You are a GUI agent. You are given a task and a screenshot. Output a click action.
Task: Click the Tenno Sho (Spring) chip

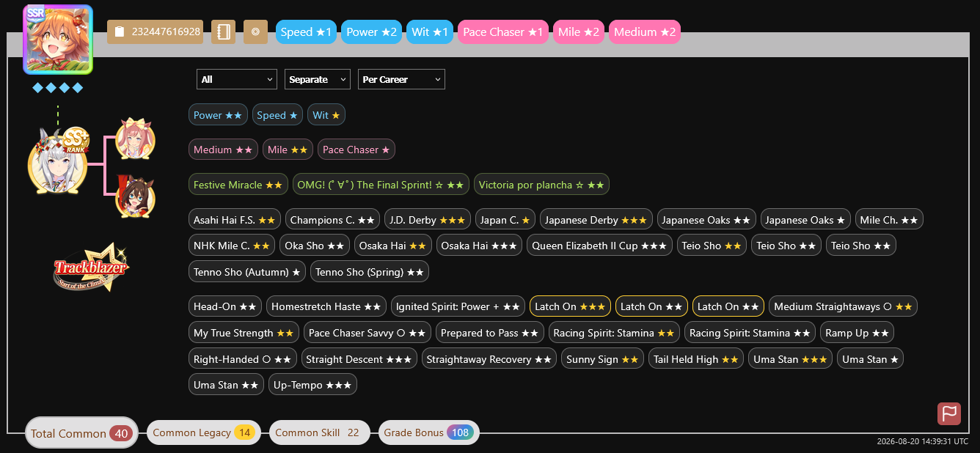click(x=370, y=272)
